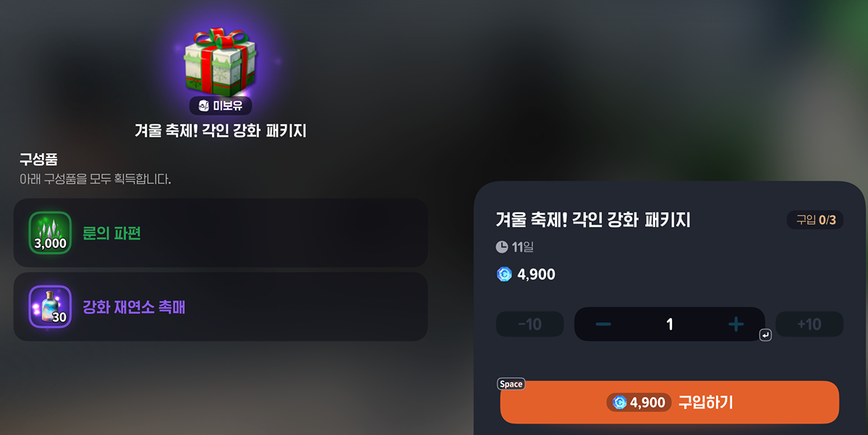Screen dimensions: 868x435
Task: Increase quantity with the plus button
Action: click(736, 324)
